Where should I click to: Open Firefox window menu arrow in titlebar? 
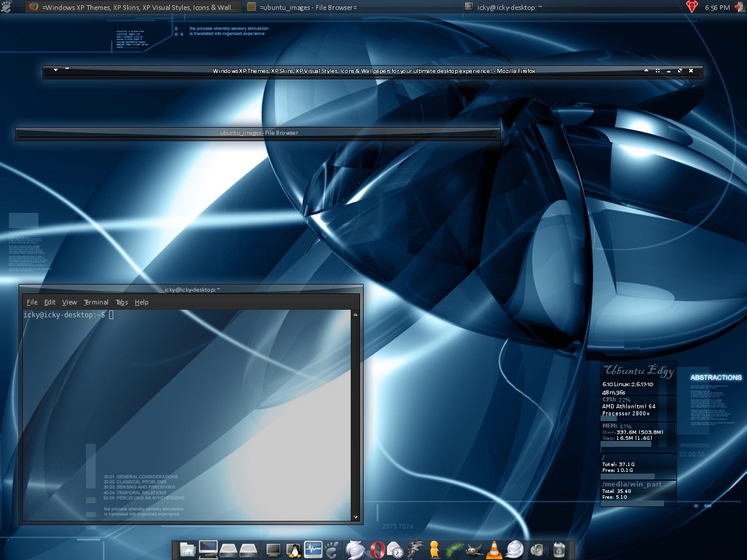point(55,70)
